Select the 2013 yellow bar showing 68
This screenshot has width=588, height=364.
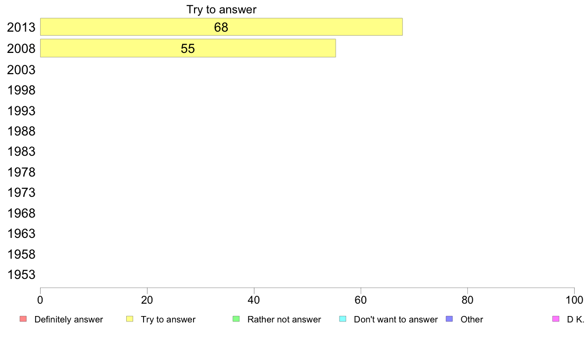pos(221,27)
